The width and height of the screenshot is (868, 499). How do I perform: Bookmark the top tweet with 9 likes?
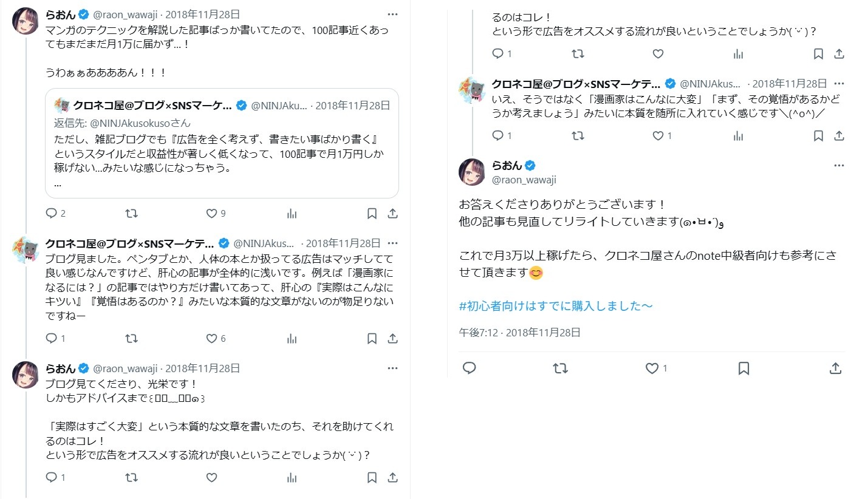pyautogui.click(x=372, y=214)
